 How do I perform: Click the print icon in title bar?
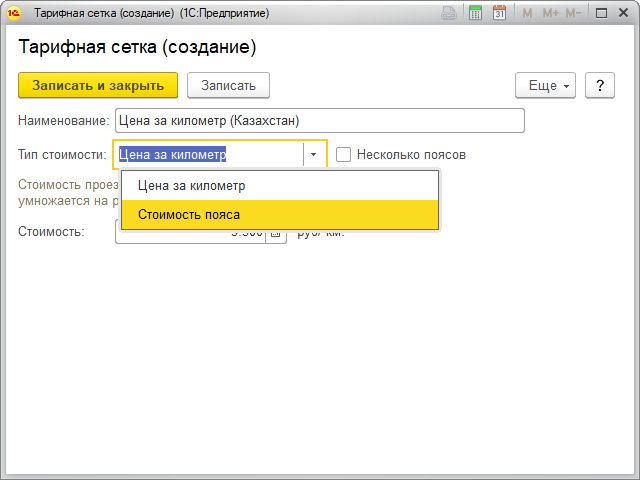pyautogui.click(x=452, y=14)
